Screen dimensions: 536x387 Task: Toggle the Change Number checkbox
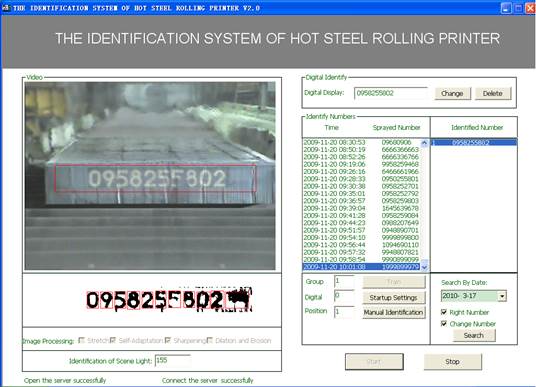[444, 323]
